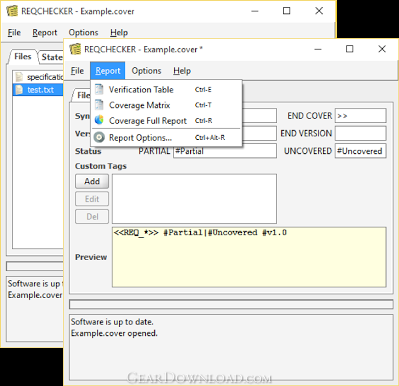Focus the UNCOVERED input field
399x386 pixels.
click(x=361, y=151)
